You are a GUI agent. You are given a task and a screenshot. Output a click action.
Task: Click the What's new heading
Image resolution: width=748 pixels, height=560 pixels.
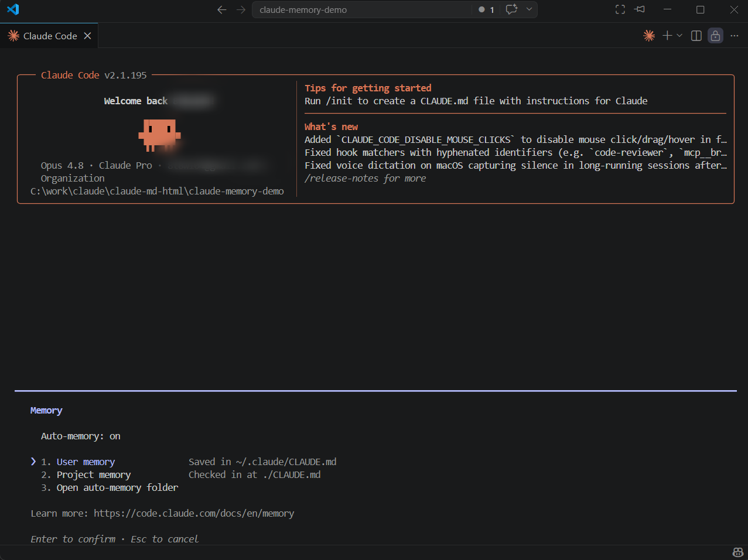[x=331, y=127]
